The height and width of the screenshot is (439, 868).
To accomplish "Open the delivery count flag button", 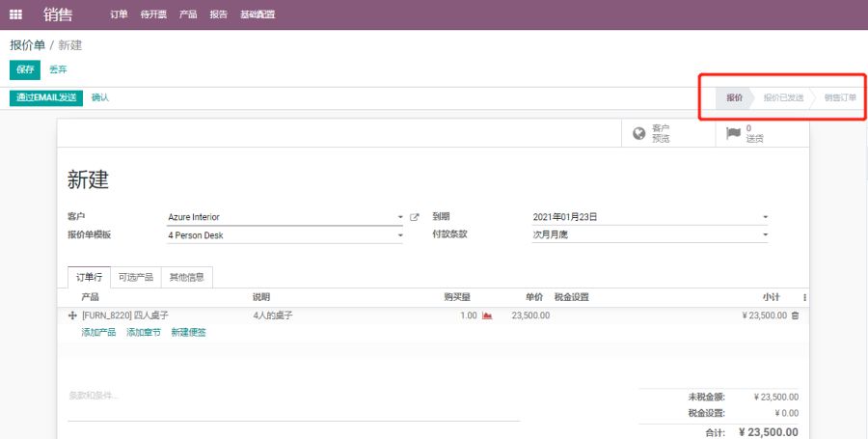I will coord(762,133).
